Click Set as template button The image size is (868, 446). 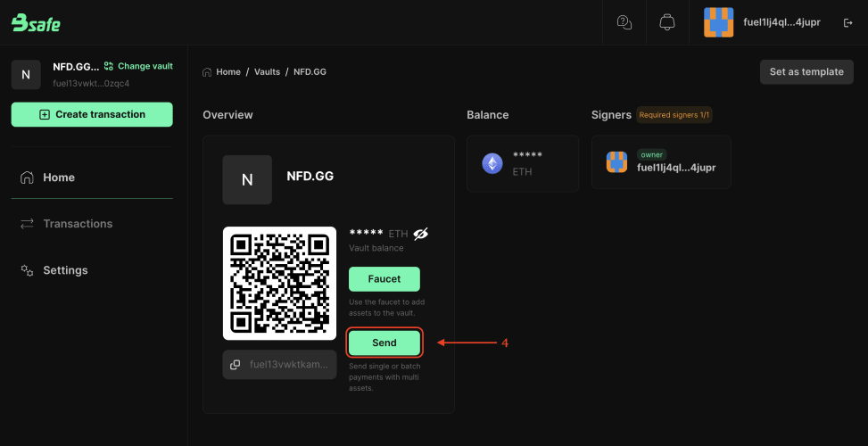(x=806, y=72)
